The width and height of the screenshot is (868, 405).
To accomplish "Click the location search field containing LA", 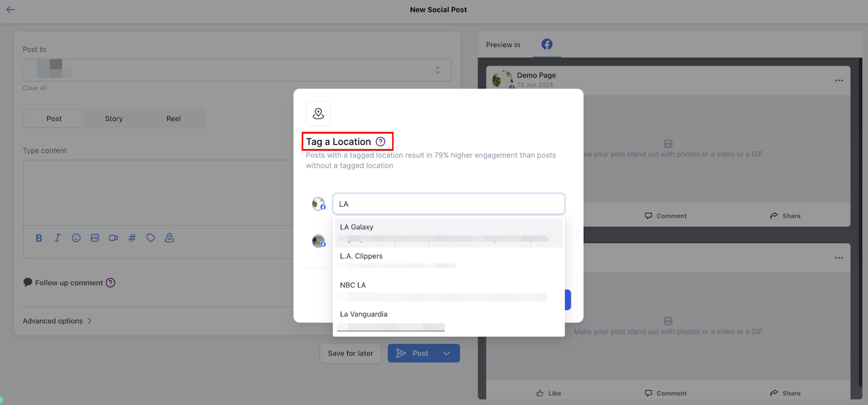I will [448, 204].
